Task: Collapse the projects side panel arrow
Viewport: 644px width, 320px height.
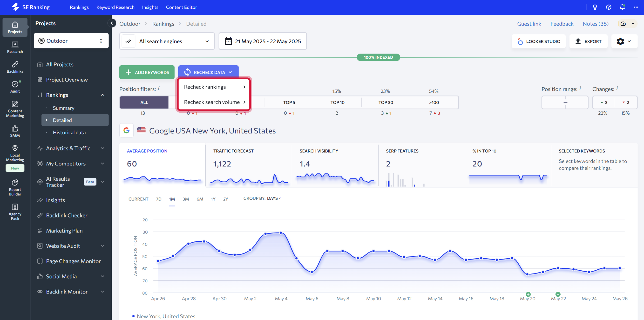Action: click(x=112, y=23)
